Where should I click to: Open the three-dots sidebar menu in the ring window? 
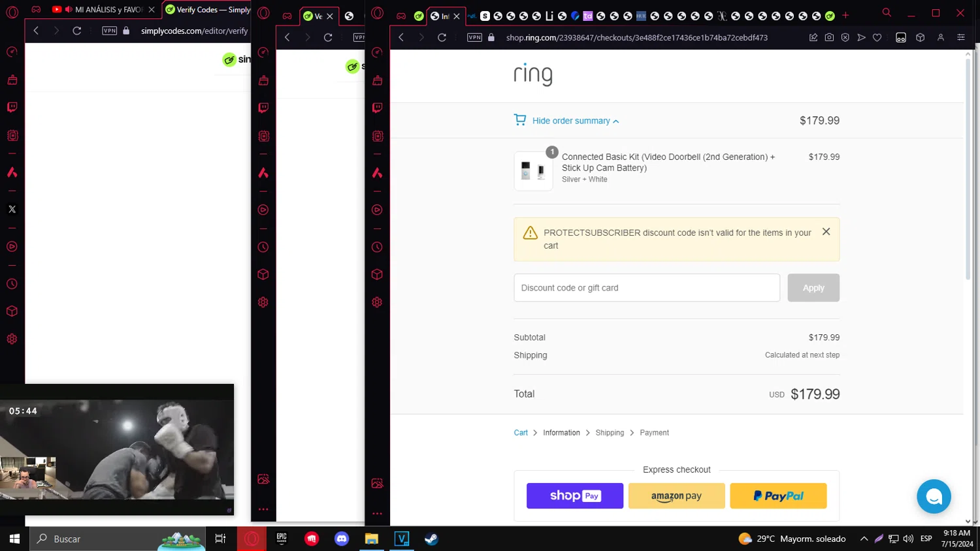click(377, 513)
